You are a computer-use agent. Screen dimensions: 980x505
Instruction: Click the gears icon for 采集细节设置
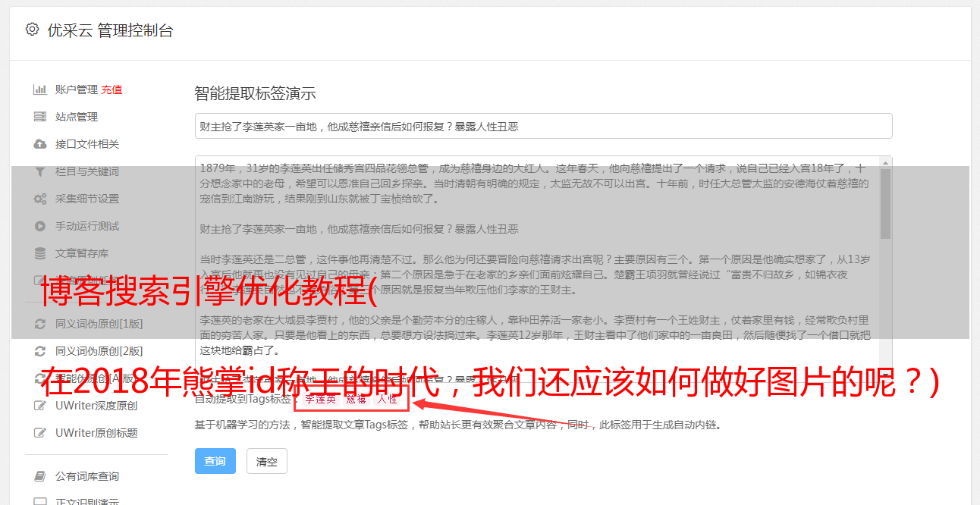click(x=40, y=199)
